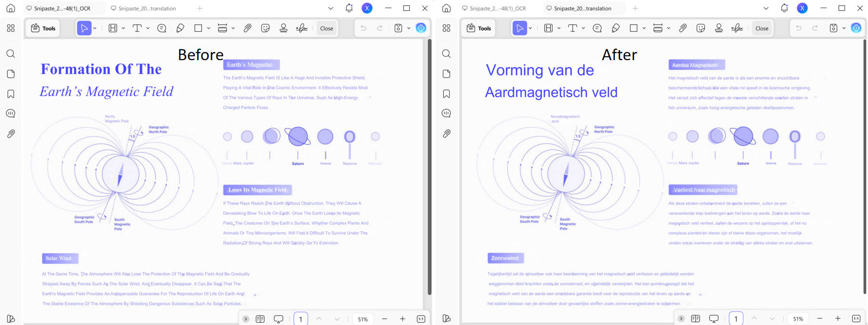Image resolution: width=868 pixels, height=325 pixels.
Task: Open Tools menu in the left window
Action: [43, 28]
